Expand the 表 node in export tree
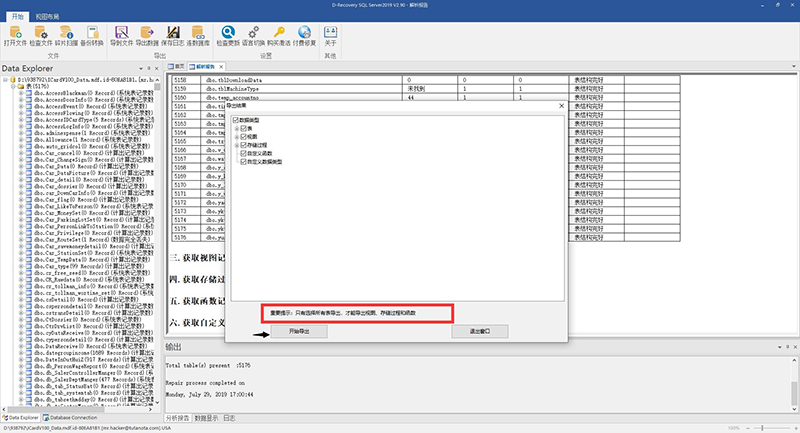 237,129
